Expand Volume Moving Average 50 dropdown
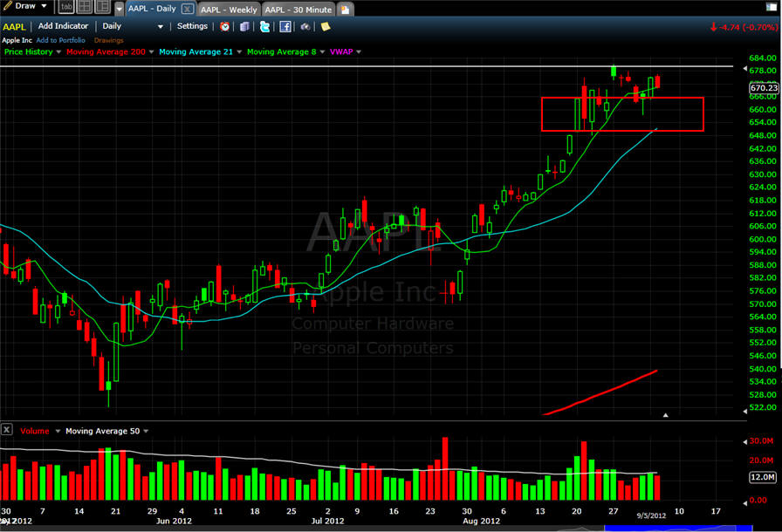The image size is (782, 532). 146,432
